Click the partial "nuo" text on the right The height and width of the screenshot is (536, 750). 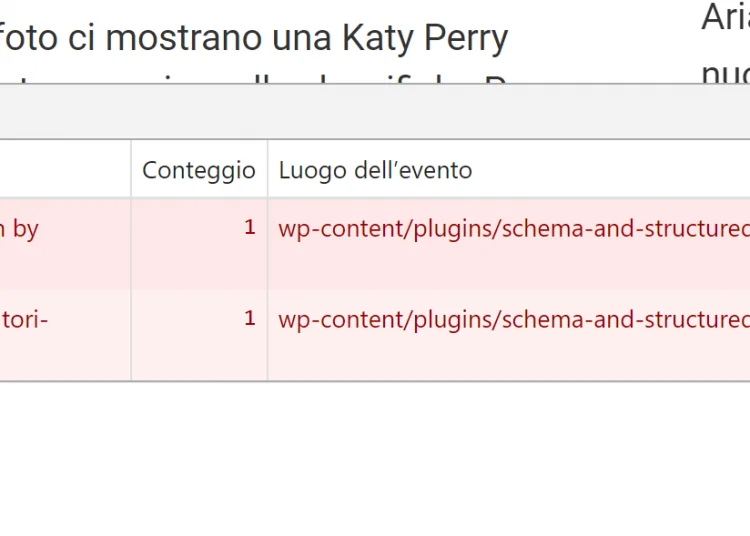click(x=725, y=74)
